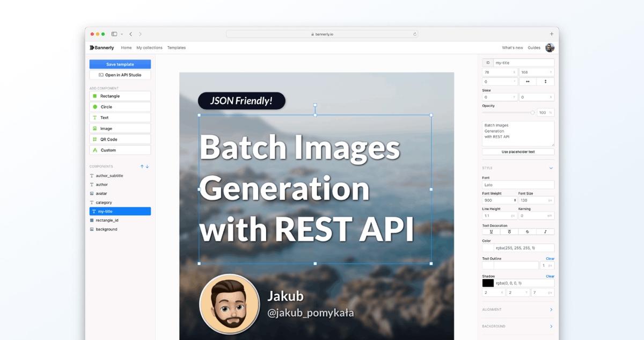This screenshot has width=644, height=340.
Task: Pick the Shadow color swatch
Action: point(488,283)
